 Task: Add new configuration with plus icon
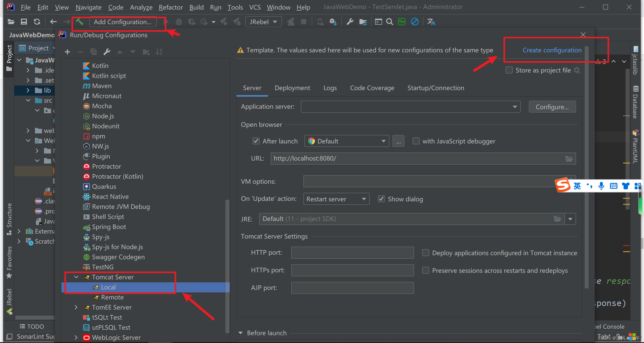tap(67, 52)
